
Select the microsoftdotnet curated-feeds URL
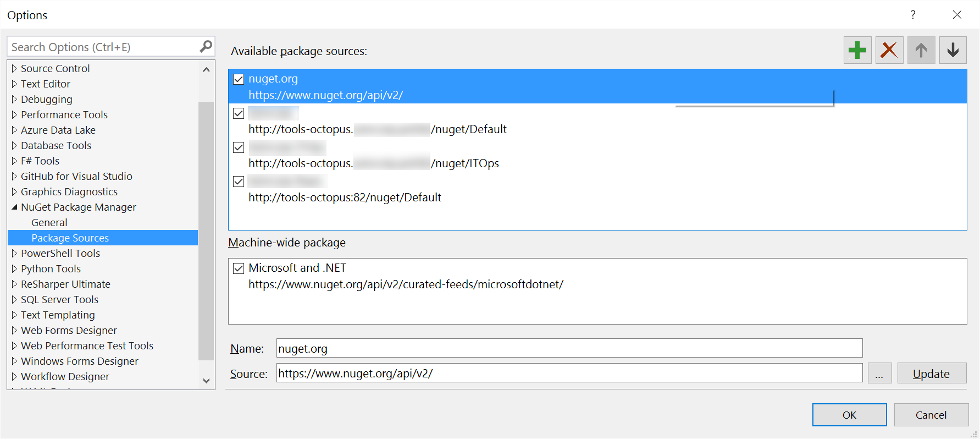(406, 284)
